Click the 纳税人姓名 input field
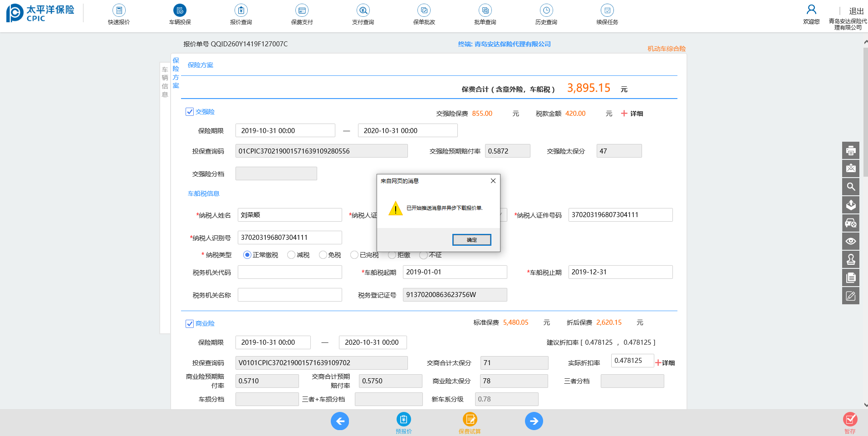Viewport: 868px width, 436px height. point(289,215)
